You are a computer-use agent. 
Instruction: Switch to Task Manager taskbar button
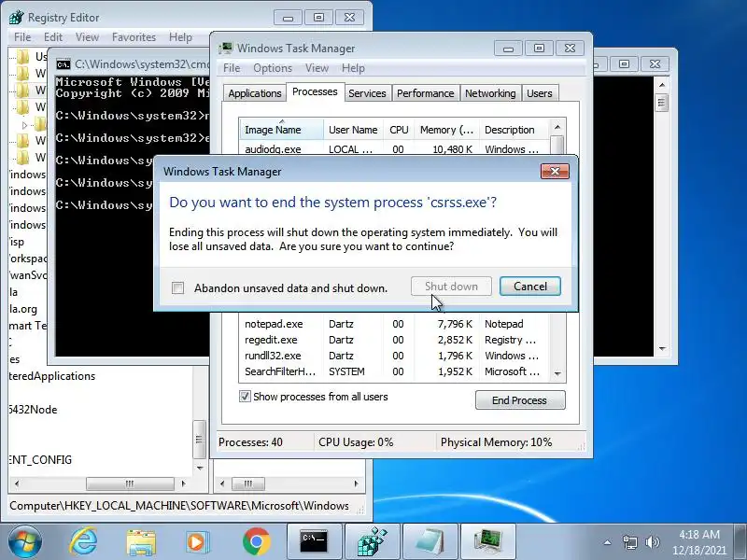tap(488, 542)
